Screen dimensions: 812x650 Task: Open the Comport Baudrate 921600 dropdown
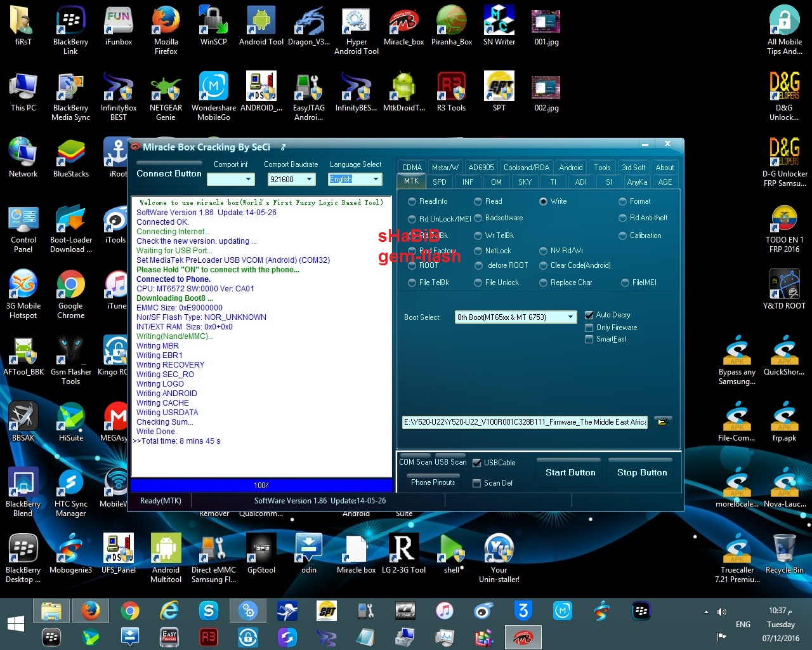[309, 180]
